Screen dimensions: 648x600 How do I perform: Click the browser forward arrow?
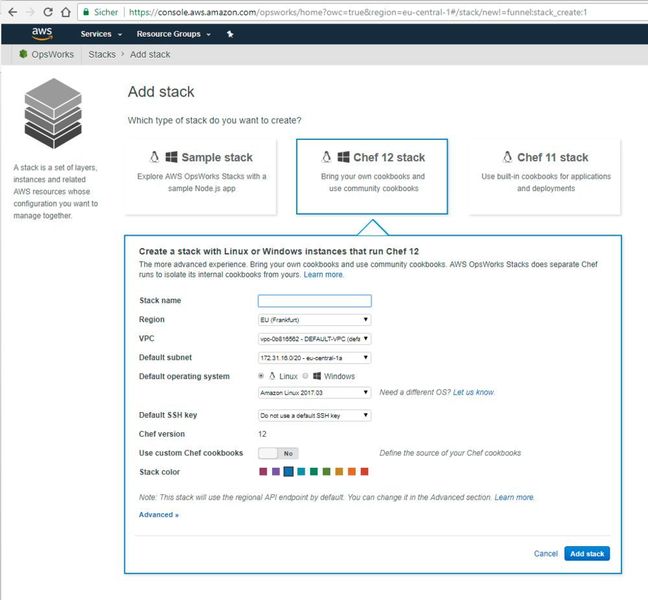pyautogui.click(x=30, y=12)
